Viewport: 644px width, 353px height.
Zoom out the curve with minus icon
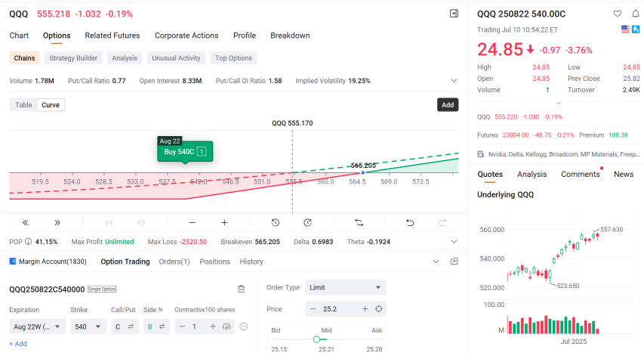[x=192, y=222]
